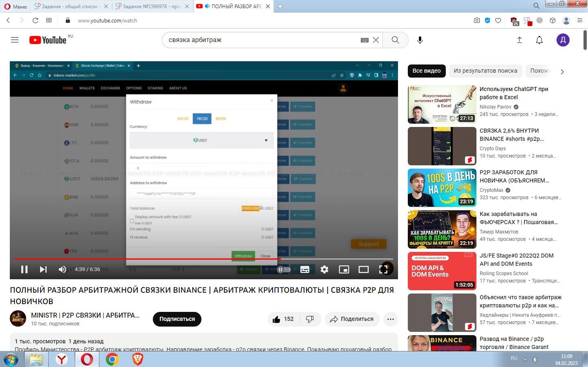Go forward in browser history
Viewport: 588px width, 367px height.
(x=22, y=20)
